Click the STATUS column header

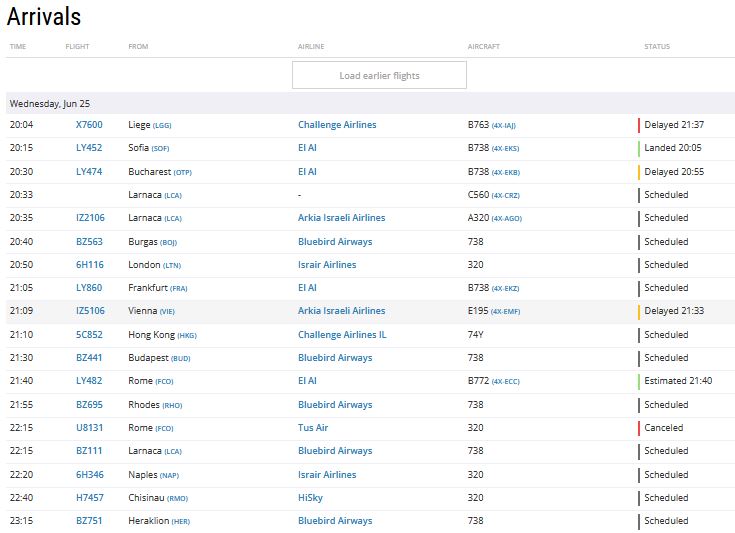[x=657, y=46]
